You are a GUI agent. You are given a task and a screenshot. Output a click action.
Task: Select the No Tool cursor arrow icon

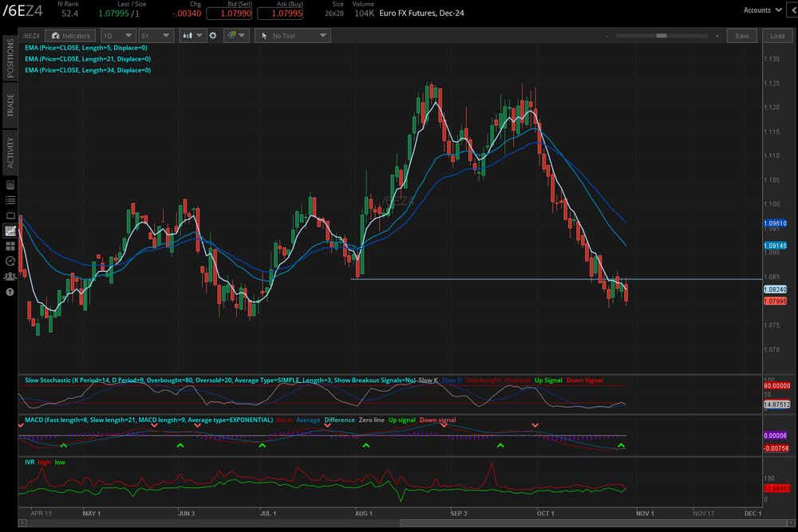coord(264,35)
